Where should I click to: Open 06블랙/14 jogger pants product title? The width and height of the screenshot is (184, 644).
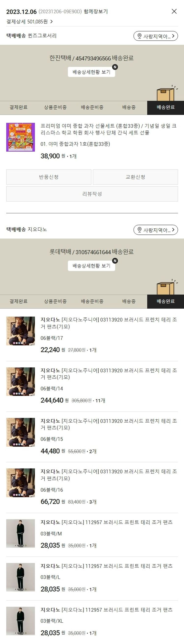[x=109, y=374]
